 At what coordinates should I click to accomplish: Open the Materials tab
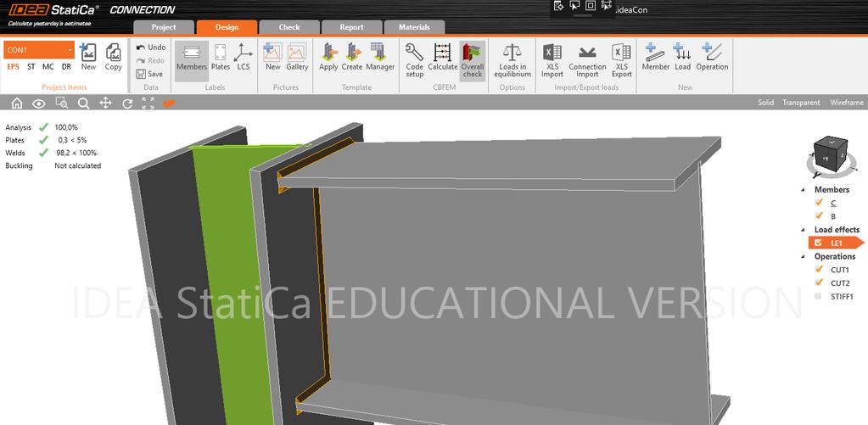(415, 27)
